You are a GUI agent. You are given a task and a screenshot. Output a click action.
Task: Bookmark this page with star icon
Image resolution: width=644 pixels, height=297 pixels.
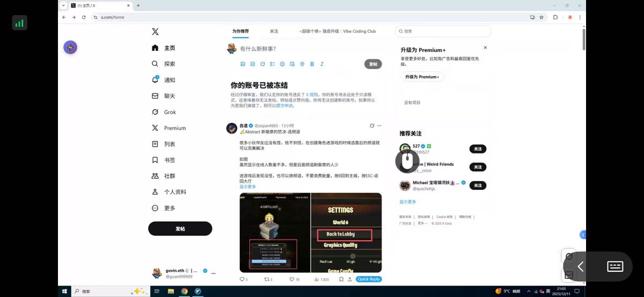tap(541, 17)
